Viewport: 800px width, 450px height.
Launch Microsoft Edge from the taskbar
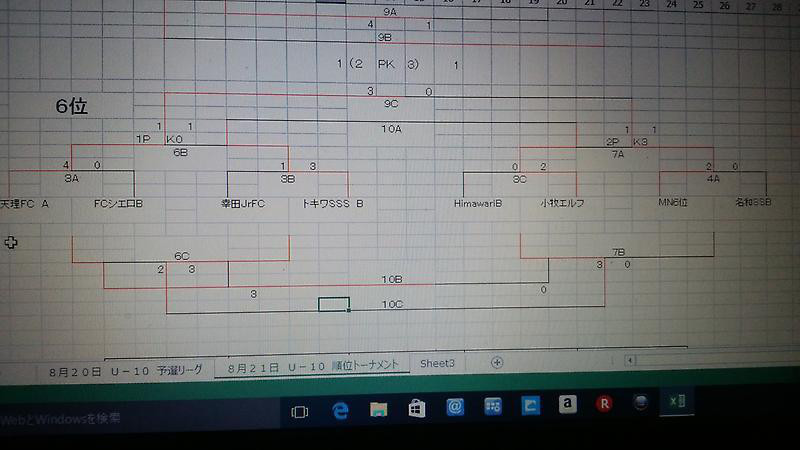pyautogui.click(x=340, y=409)
